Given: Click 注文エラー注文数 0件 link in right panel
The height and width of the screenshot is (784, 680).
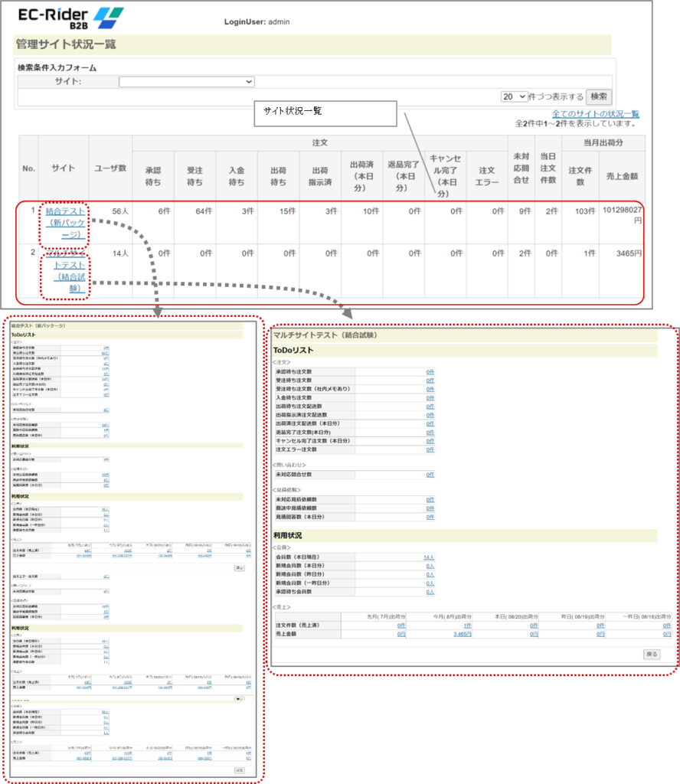Looking at the screenshot, I should click(430, 449).
